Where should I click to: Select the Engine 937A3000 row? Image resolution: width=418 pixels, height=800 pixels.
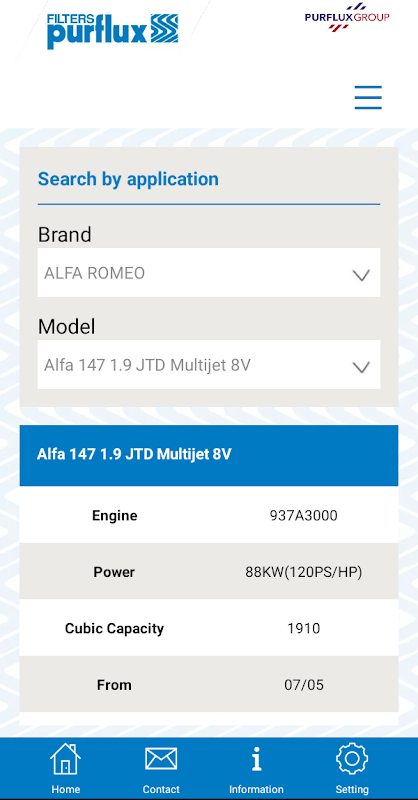point(209,515)
